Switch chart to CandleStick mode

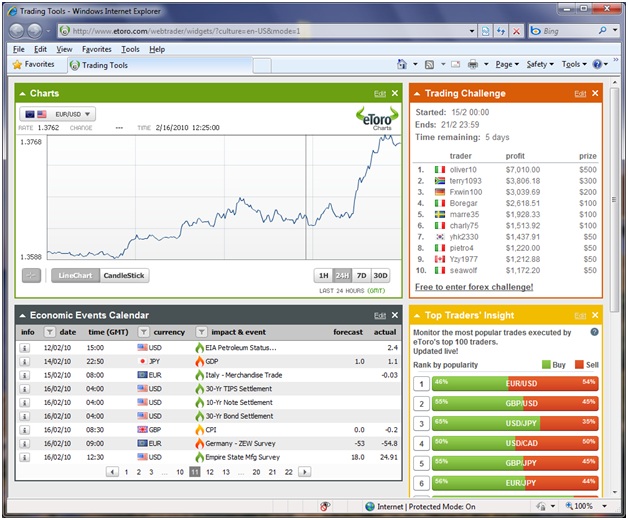(x=124, y=276)
